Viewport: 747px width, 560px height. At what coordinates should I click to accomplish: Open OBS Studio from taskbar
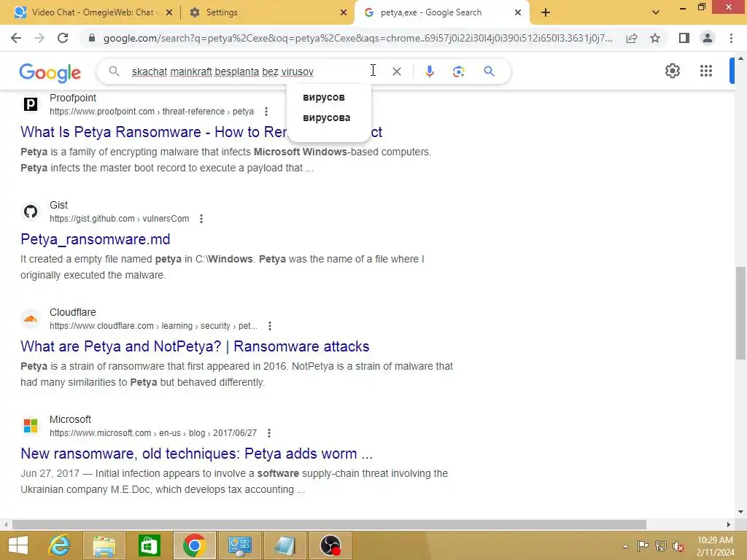pyautogui.click(x=330, y=545)
